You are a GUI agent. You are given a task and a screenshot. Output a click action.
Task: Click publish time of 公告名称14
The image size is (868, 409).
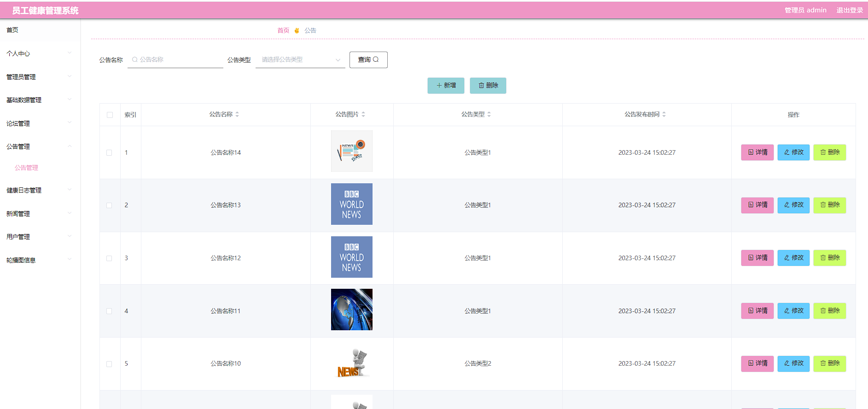click(x=647, y=152)
